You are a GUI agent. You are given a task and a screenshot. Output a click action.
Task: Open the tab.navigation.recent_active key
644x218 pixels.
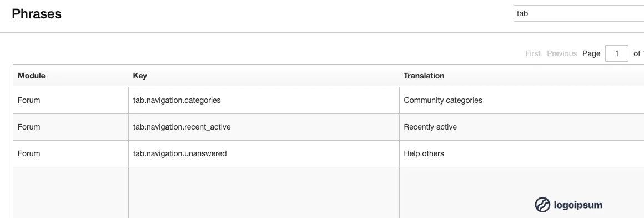(182, 127)
